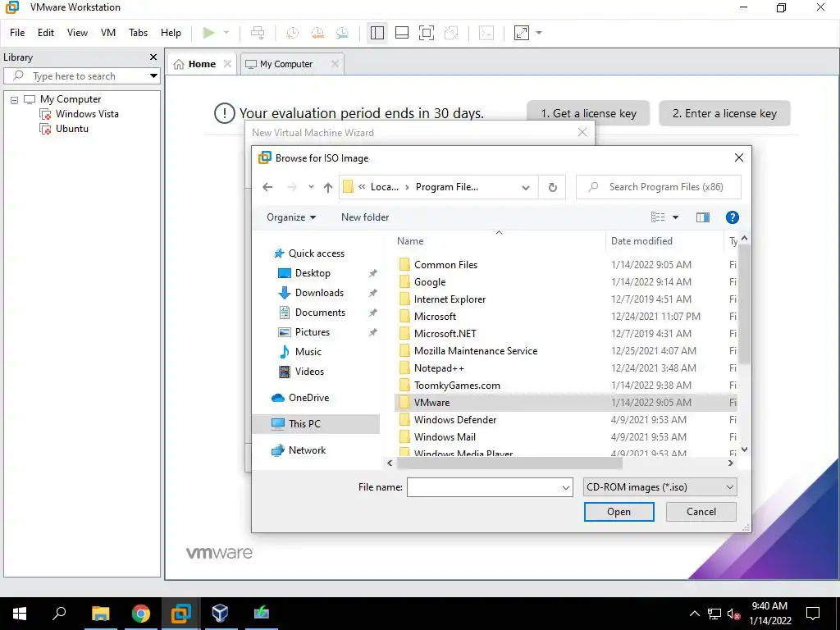Screen dimensions: 840x630
Task: Click the Send Ctrl+Alt+Del toolbar icon
Action: pos(258,33)
